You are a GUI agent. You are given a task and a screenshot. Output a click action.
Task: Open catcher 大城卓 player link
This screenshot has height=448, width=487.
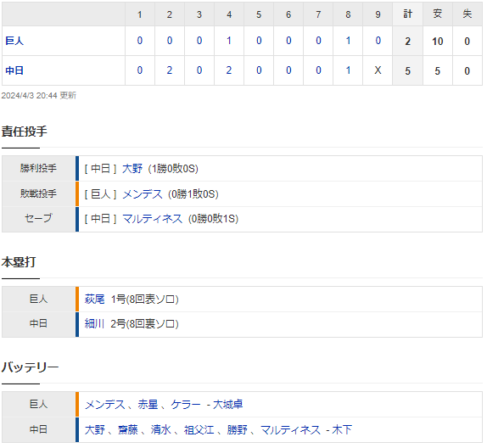point(228,405)
